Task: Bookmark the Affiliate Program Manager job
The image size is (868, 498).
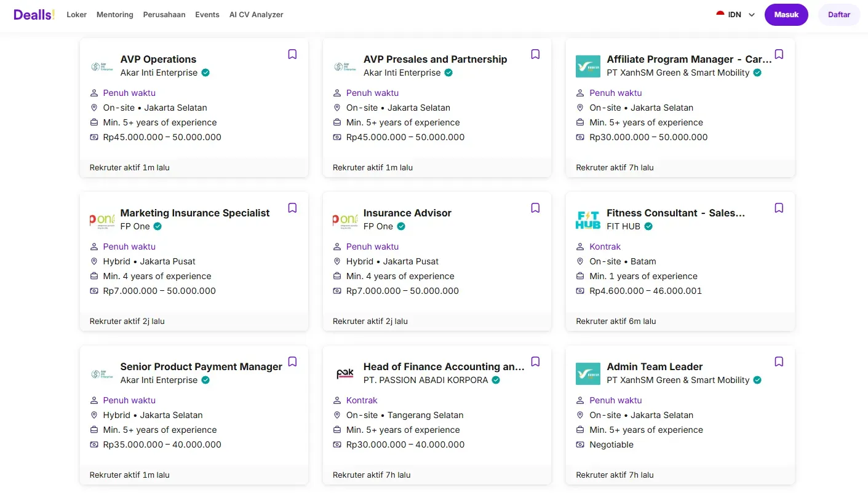Action: [x=779, y=54]
